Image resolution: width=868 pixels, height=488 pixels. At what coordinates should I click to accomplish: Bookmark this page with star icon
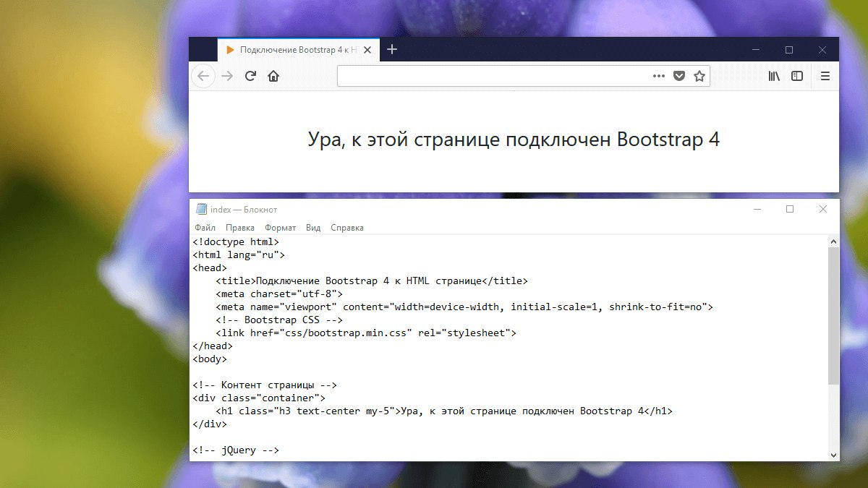tap(699, 76)
